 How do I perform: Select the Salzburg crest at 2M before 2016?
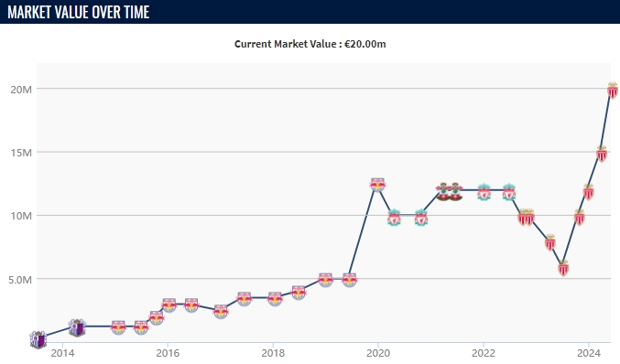tap(157, 317)
